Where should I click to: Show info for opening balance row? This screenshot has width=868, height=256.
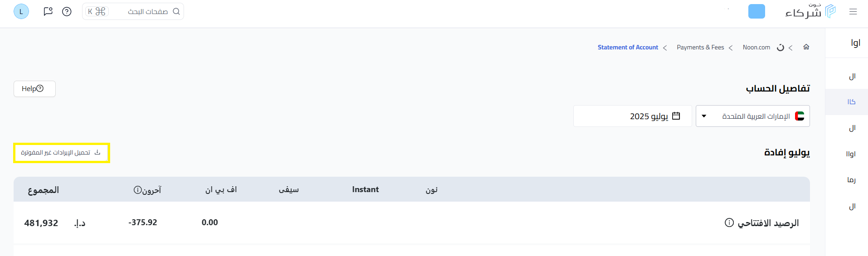pos(729,222)
